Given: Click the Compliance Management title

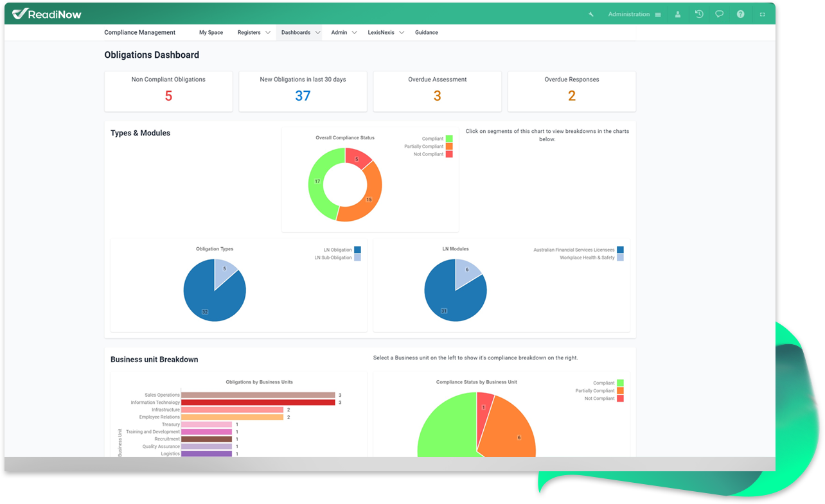Looking at the screenshot, I should (x=139, y=32).
